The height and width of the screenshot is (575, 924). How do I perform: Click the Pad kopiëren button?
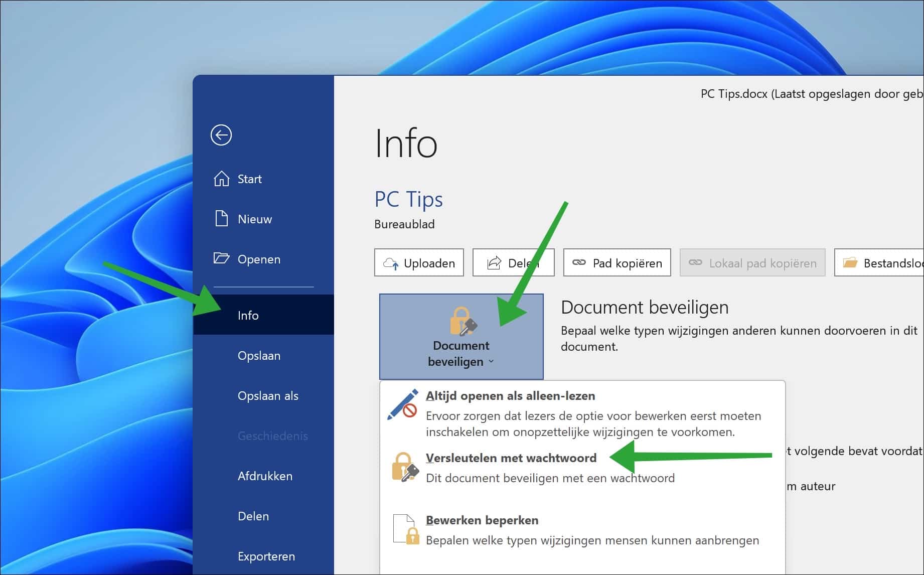[x=617, y=262]
